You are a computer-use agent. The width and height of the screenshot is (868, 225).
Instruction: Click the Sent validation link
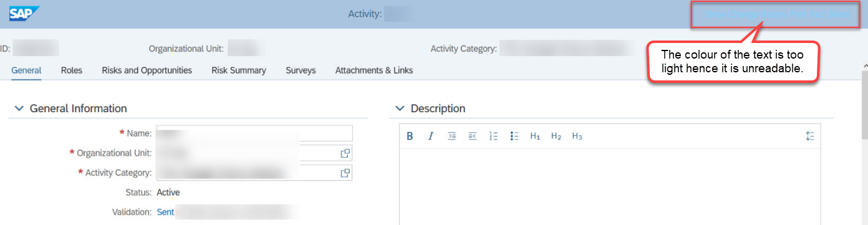(165, 212)
